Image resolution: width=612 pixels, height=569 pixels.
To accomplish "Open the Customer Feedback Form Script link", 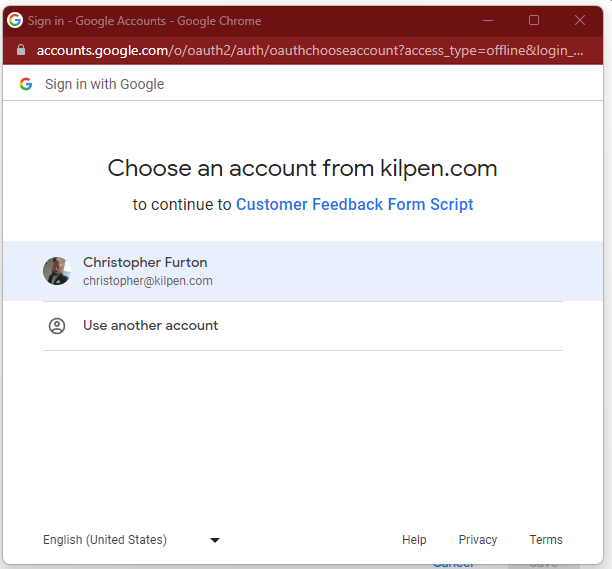I will (354, 204).
